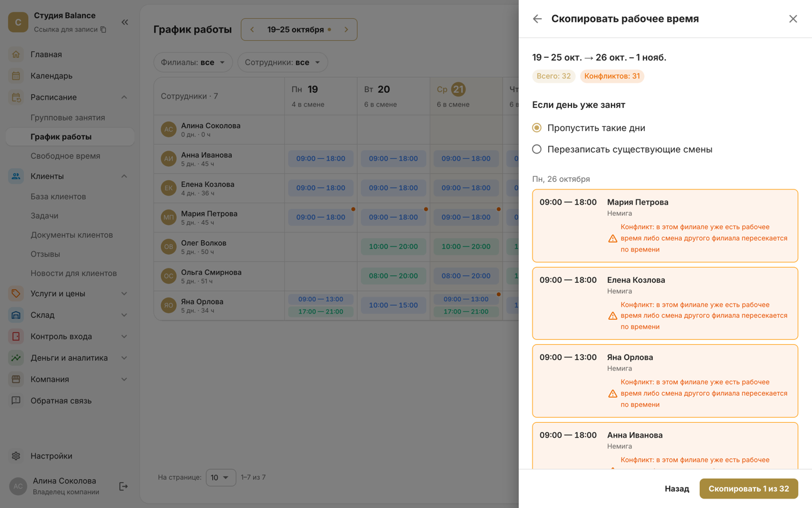
Task: Go to next week arrow
Action: [346, 29]
